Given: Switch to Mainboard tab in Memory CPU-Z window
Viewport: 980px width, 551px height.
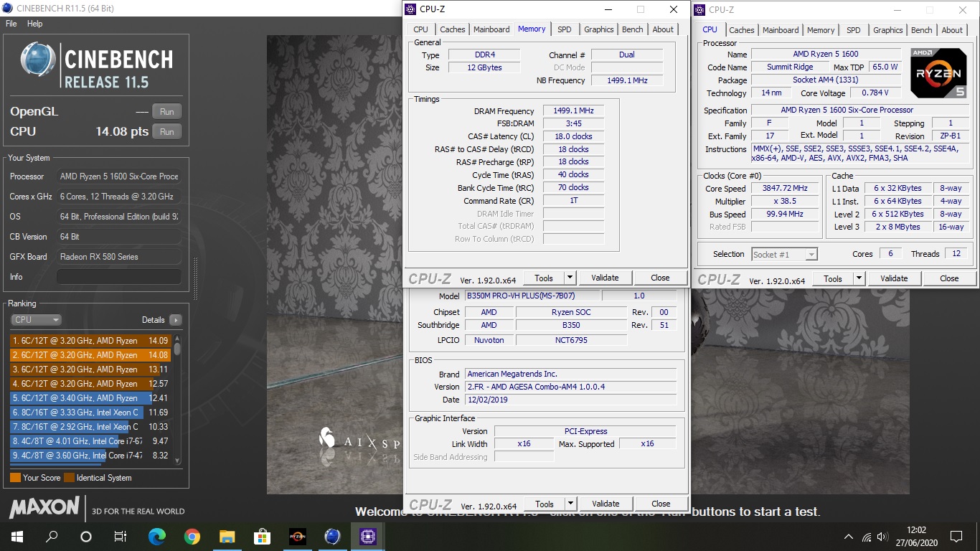Looking at the screenshot, I should (x=491, y=29).
